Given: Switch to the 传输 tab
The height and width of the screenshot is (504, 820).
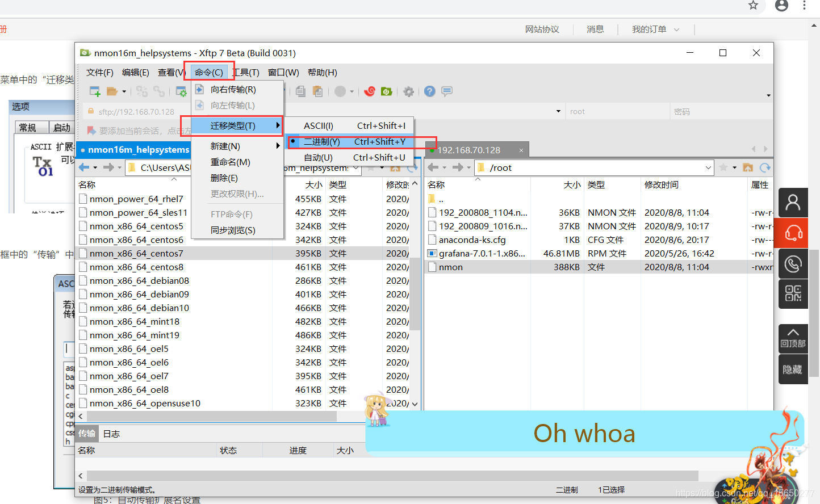Looking at the screenshot, I should [87, 434].
